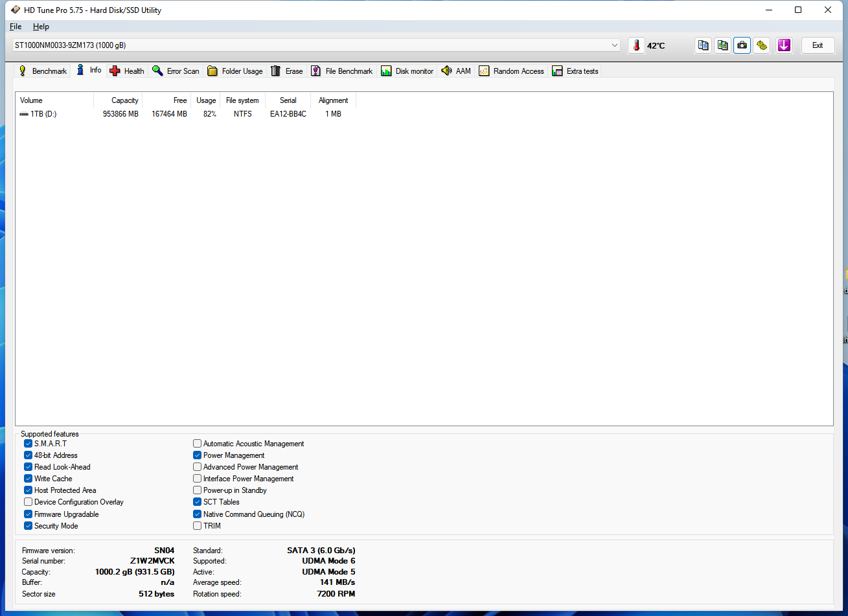This screenshot has height=616, width=848.
Task: Switch to the Error Scan tab
Action: (176, 71)
